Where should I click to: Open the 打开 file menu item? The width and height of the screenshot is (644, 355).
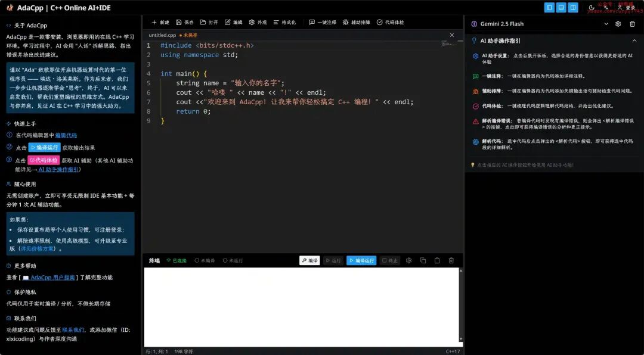(209, 23)
